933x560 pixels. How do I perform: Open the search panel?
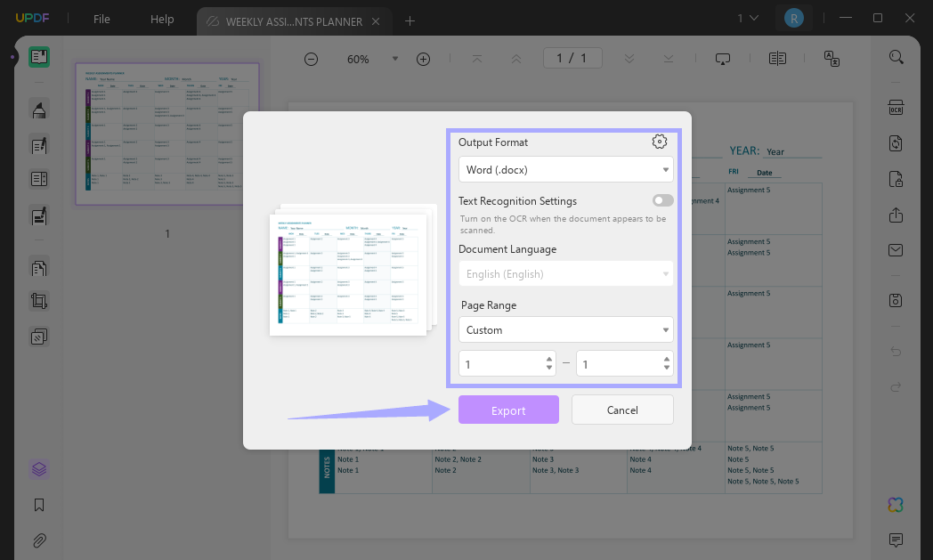click(x=896, y=56)
